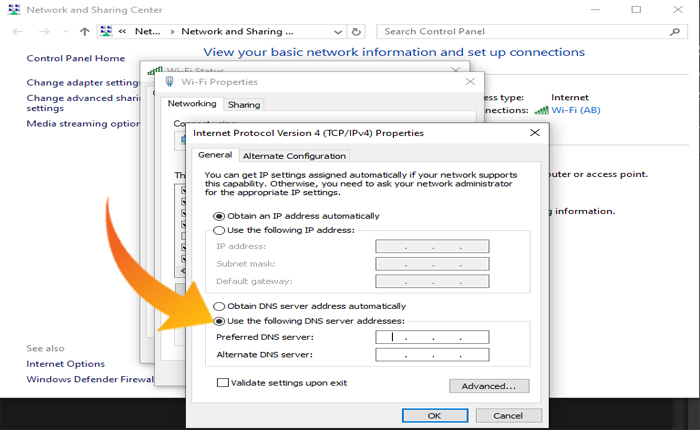Viewport: 700px width, 430px height.
Task: Select Use the following IP address option
Action: (219, 230)
